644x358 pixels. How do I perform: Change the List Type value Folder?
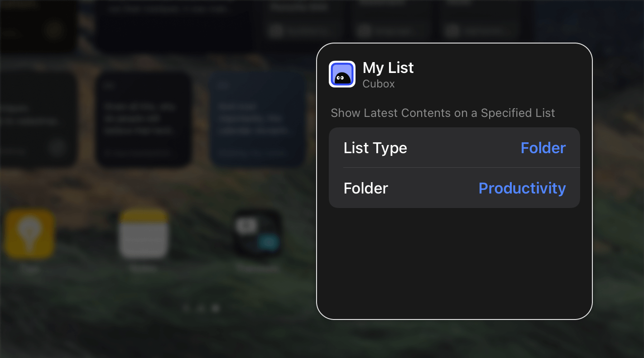(x=543, y=148)
